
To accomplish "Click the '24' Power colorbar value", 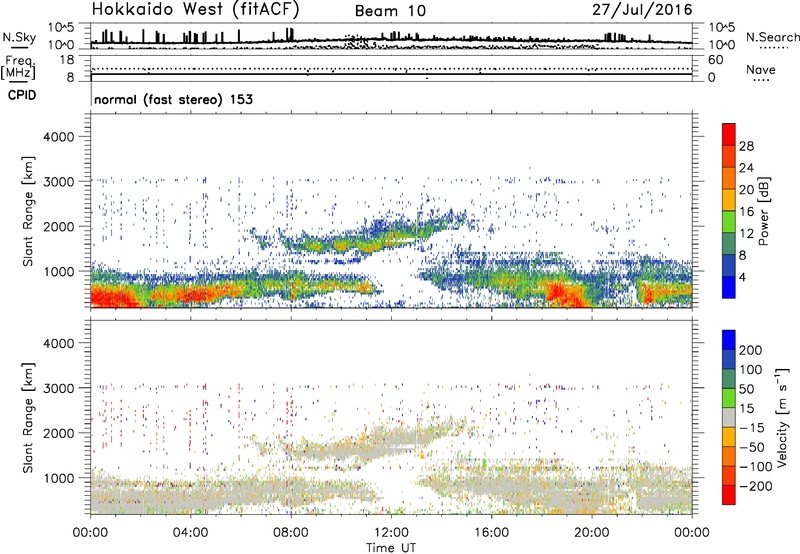I will tap(746, 168).
